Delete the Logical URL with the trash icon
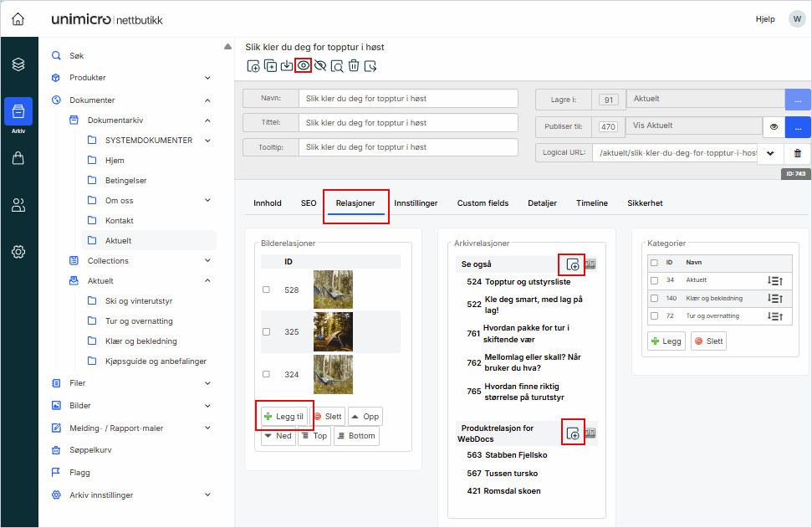The image size is (812, 528). [797, 153]
